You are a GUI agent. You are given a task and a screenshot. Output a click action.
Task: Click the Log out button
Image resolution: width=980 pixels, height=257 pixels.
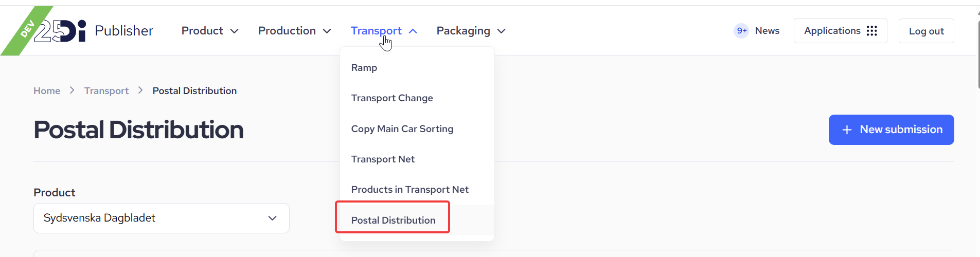tap(926, 31)
